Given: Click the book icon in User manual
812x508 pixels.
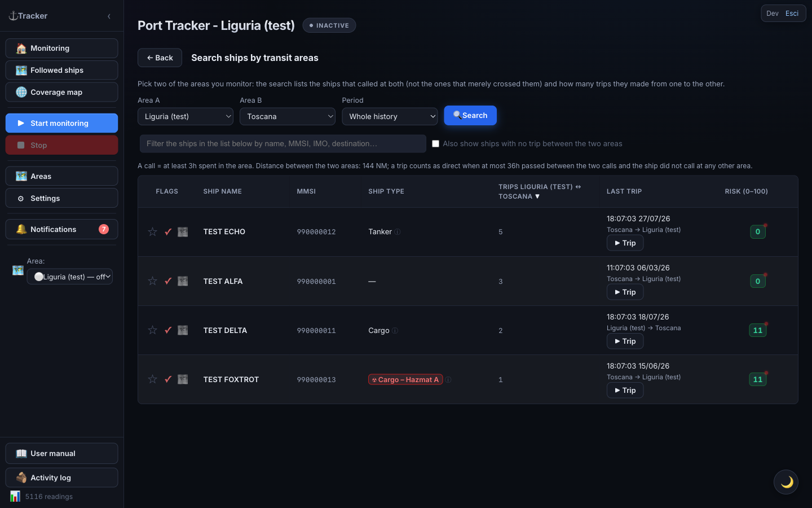Looking at the screenshot, I should coord(21,453).
